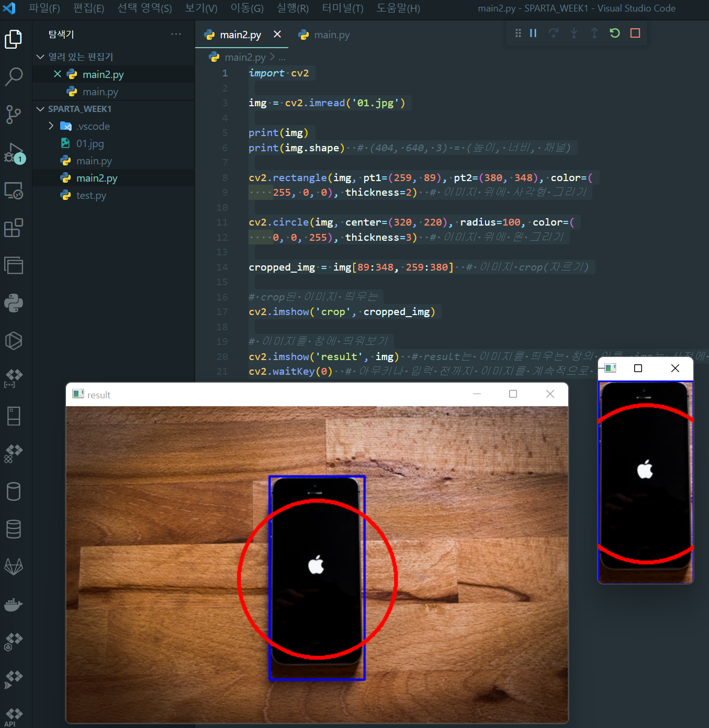Screen dimensions: 709x728
Task: Open the 터미널(T) menu
Action: point(343,8)
